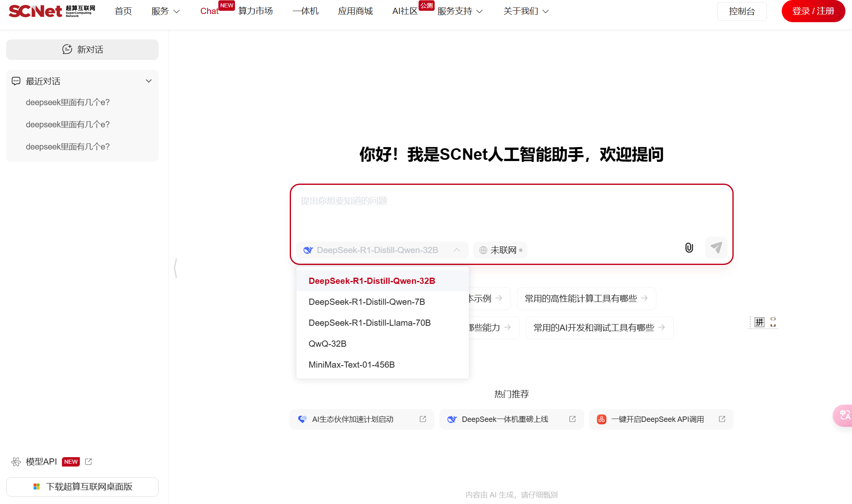Click the 登录/注册 button
The height and width of the screenshot is (504, 852).
(813, 11)
